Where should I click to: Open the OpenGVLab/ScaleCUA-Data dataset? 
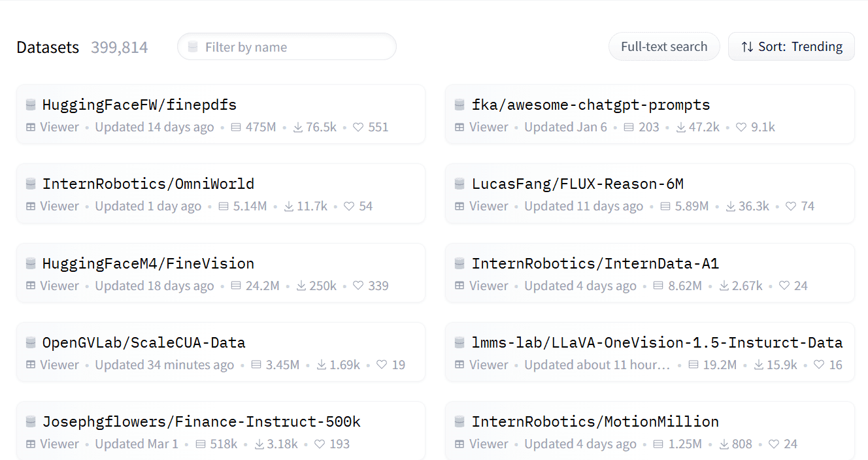pyautogui.click(x=144, y=343)
